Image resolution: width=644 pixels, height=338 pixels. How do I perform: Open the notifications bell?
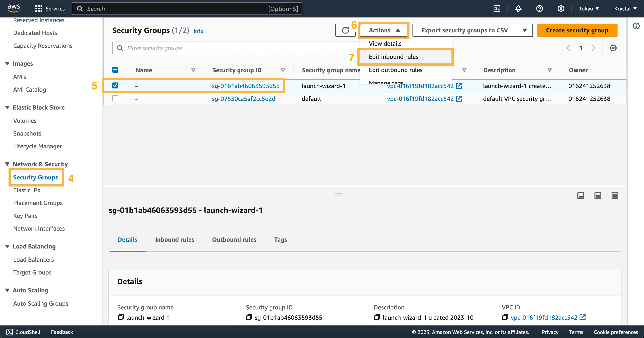[518, 9]
